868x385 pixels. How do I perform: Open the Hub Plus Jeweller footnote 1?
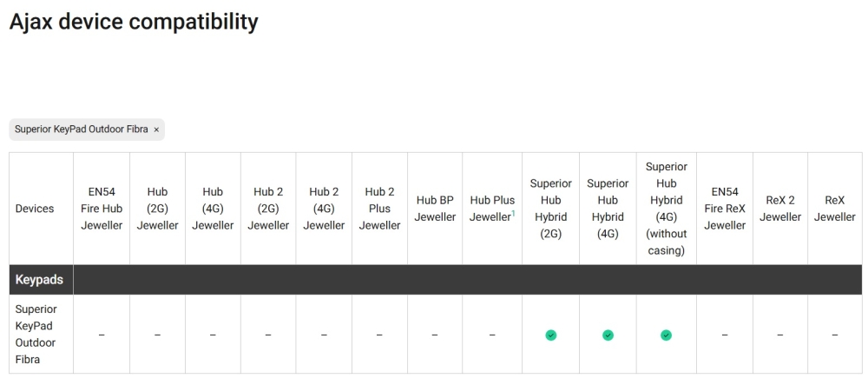[x=513, y=211]
